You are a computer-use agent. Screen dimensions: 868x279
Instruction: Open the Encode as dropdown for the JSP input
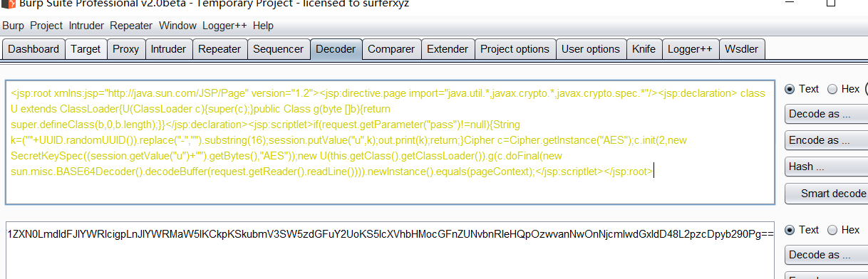coord(826,140)
